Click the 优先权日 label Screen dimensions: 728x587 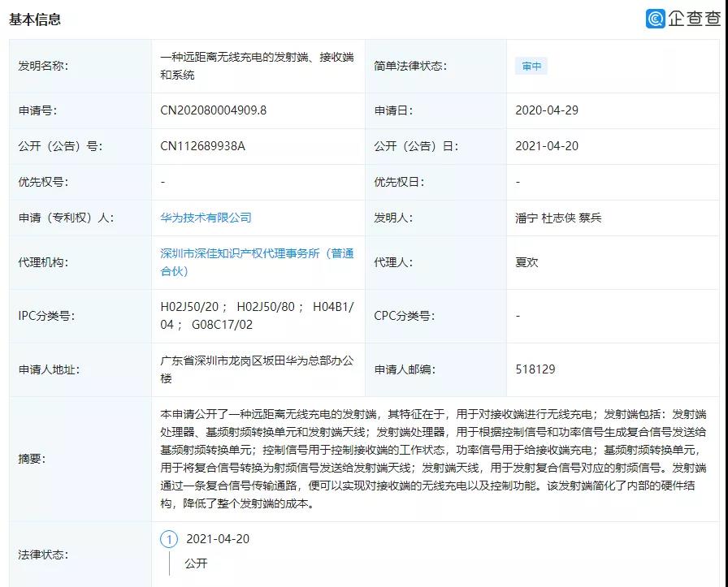point(399,182)
